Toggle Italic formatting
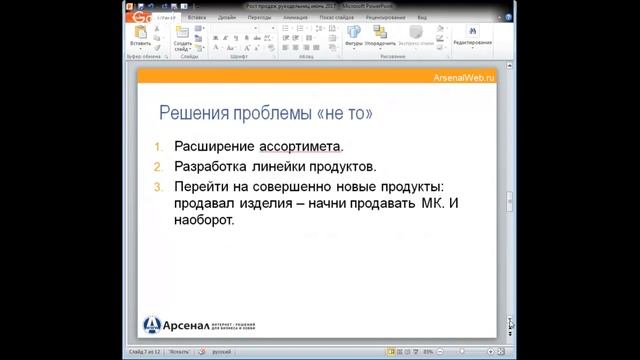 pos(225,38)
